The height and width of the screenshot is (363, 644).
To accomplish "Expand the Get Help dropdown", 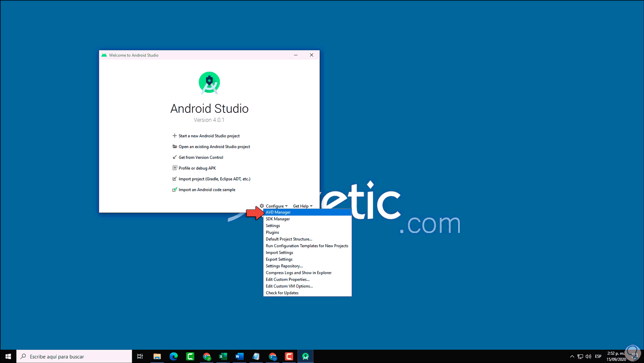I will (x=303, y=206).
